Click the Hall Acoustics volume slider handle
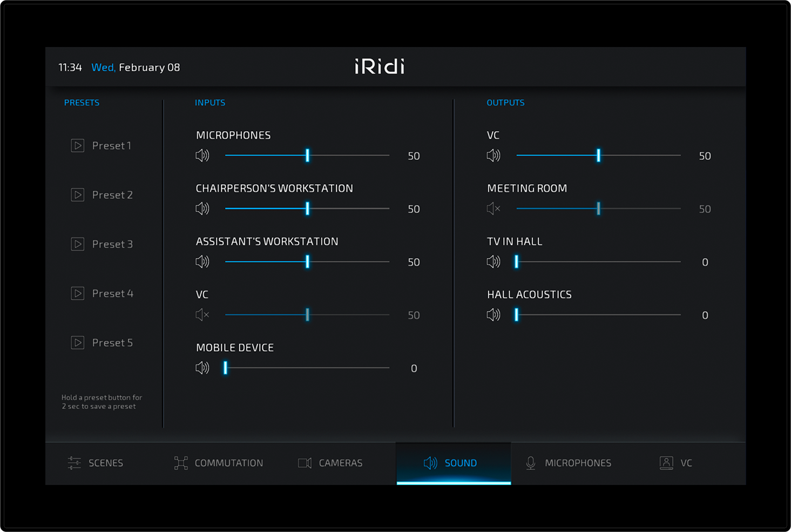 (x=517, y=315)
